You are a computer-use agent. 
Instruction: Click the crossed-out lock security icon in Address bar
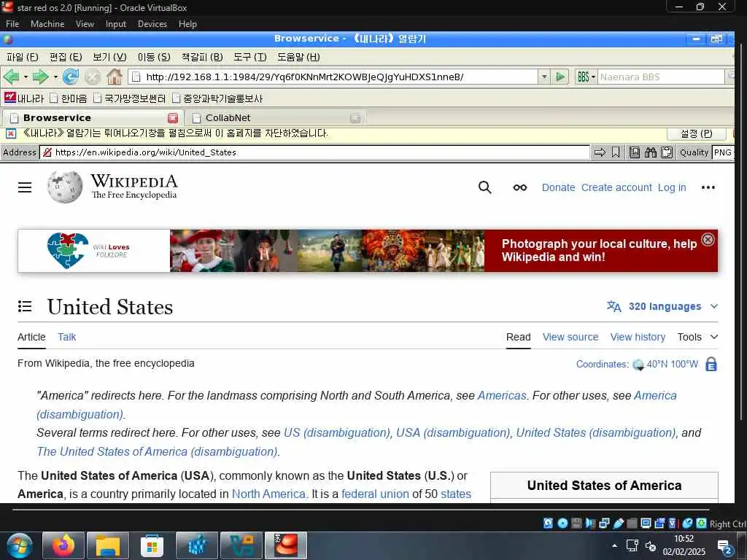pos(47,152)
